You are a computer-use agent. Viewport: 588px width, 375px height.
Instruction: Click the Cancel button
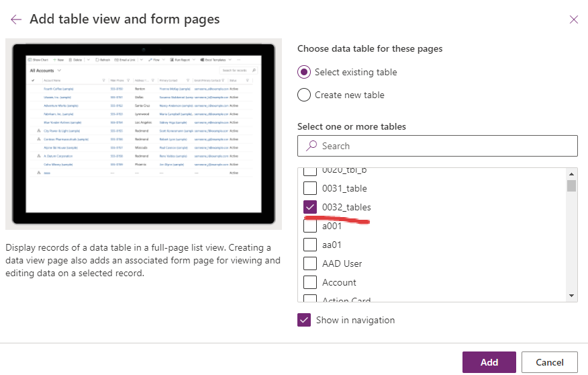click(x=549, y=362)
